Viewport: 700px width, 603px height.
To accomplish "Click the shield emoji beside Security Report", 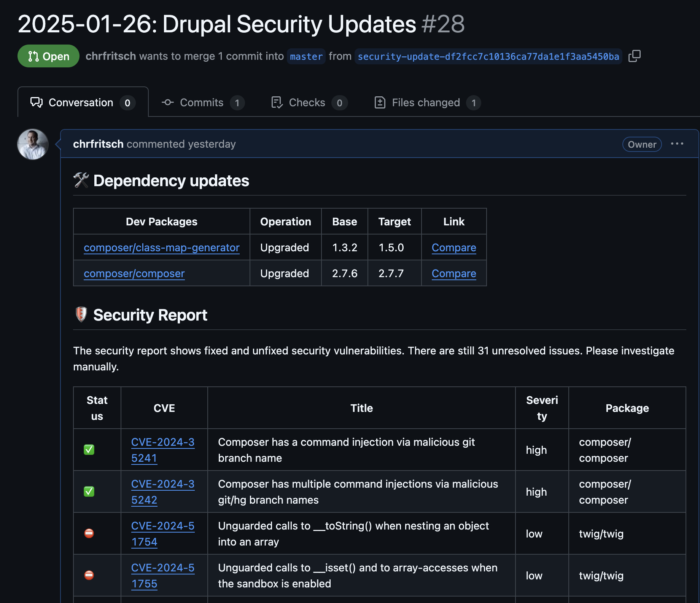I will [81, 314].
